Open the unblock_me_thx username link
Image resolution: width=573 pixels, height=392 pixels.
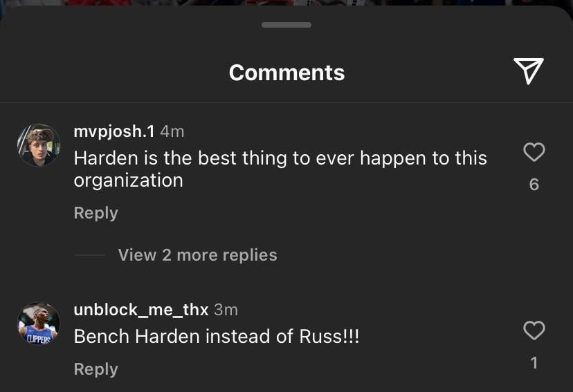click(141, 310)
